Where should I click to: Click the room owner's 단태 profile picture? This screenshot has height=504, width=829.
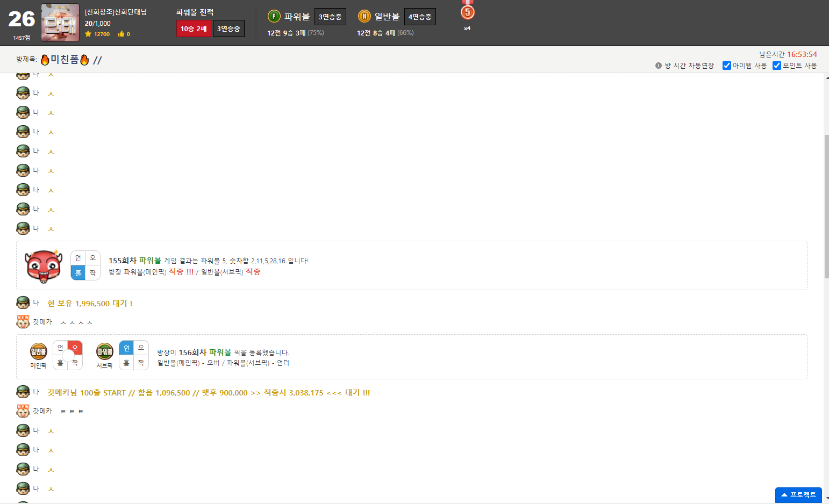pos(60,23)
